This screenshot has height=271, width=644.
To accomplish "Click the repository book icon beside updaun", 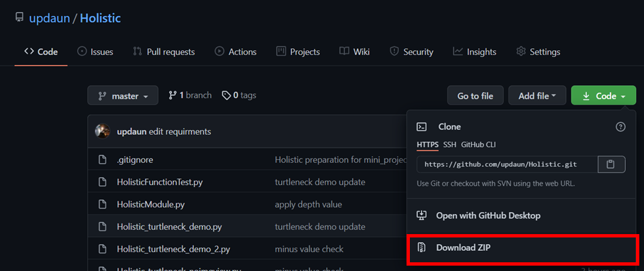I will (x=19, y=17).
